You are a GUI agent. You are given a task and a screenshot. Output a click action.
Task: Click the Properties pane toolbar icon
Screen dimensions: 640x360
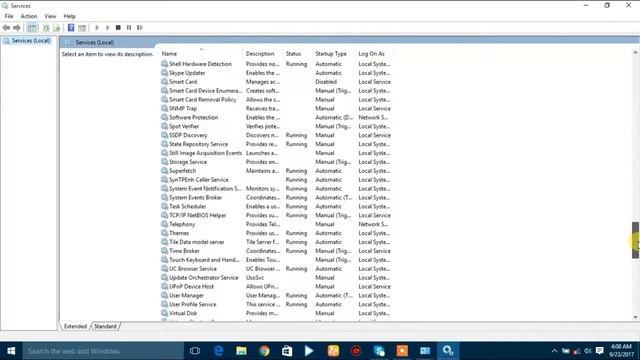point(82,28)
